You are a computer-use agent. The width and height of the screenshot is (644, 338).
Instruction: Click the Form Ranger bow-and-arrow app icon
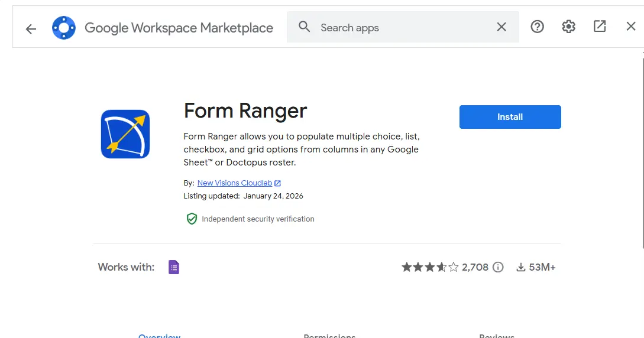point(125,134)
